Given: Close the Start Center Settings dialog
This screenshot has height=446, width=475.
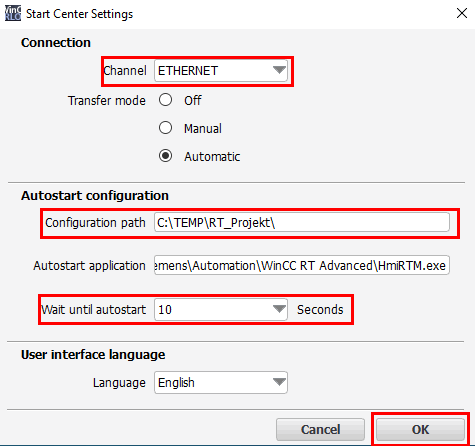Looking at the screenshot, I should [462, 13].
